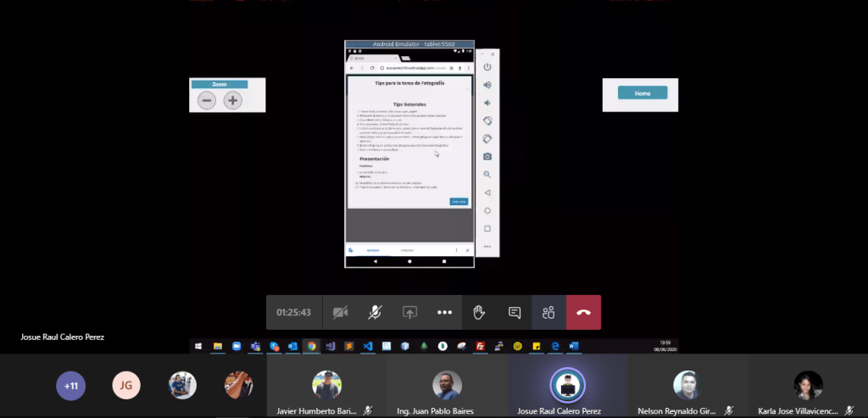This screenshot has height=418, width=868.
Task: Open the share screen tray
Action: (409, 312)
